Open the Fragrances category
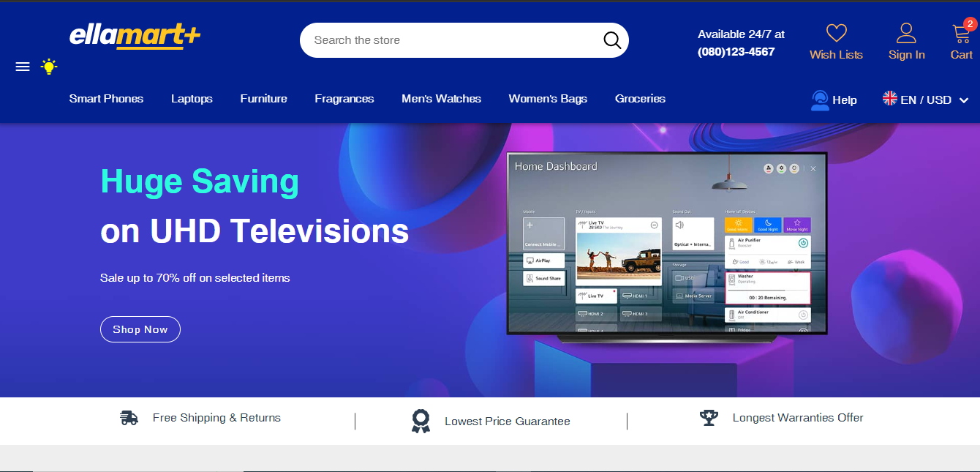980x472 pixels. click(x=344, y=99)
